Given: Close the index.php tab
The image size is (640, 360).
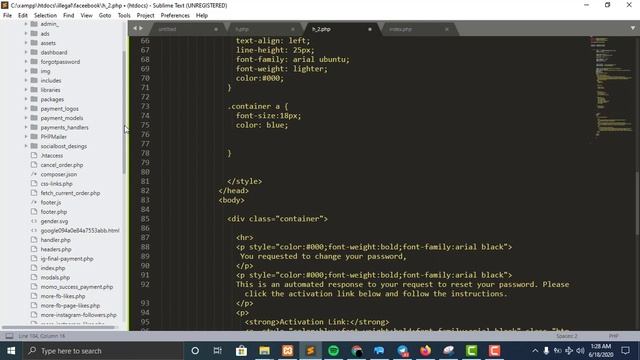Looking at the screenshot, I should (447, 29).
